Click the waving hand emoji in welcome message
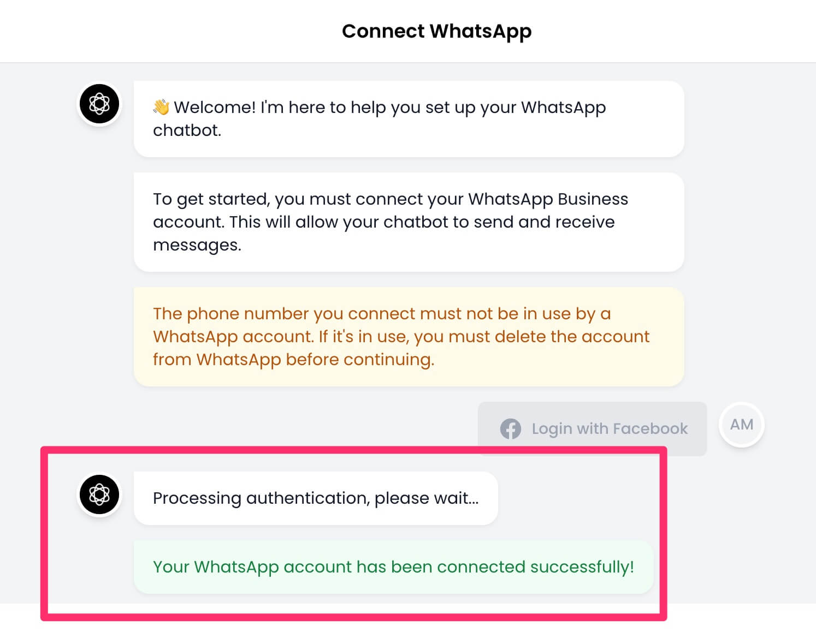 [161, 106]
